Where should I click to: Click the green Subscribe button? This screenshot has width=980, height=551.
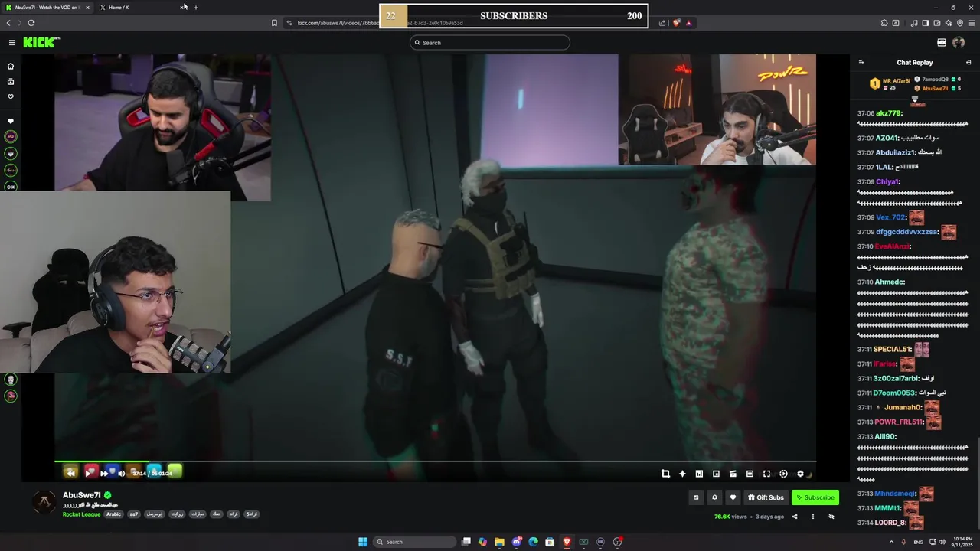coord(815,497)
